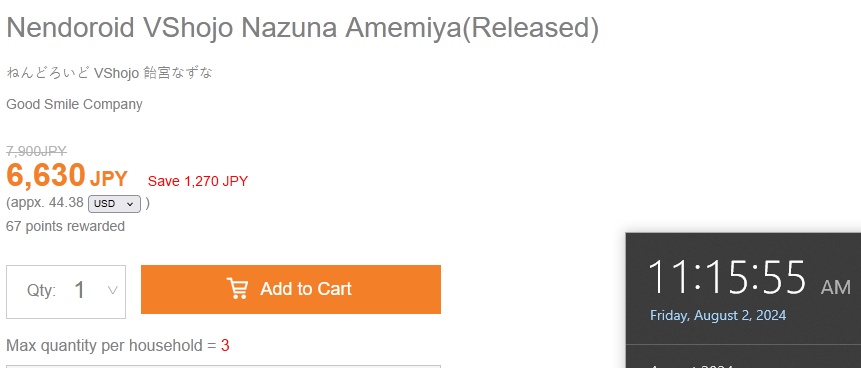861x368 pixels.
Task: Click the 11:15:55 clock display
Action: [x=727, y=278]
